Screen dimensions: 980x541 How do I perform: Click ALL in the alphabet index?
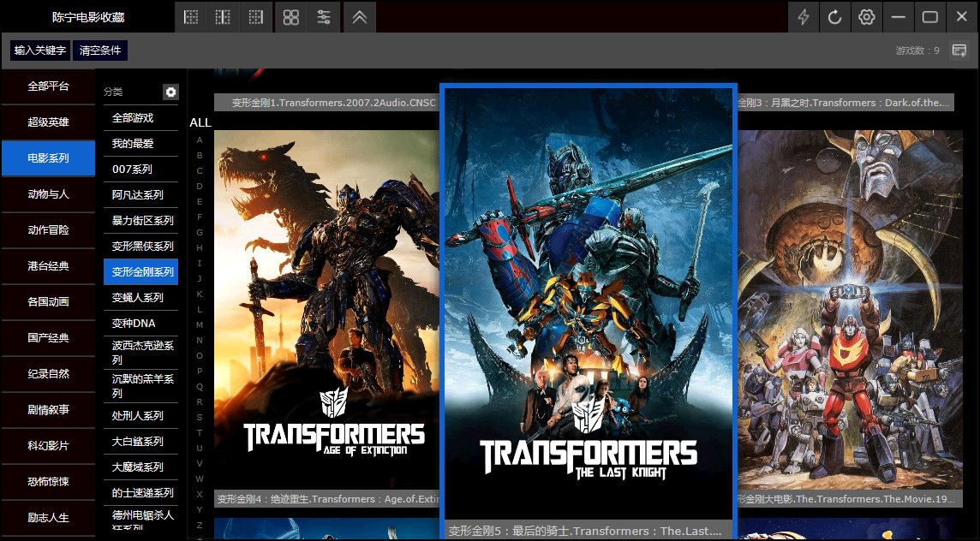point(200,122)
